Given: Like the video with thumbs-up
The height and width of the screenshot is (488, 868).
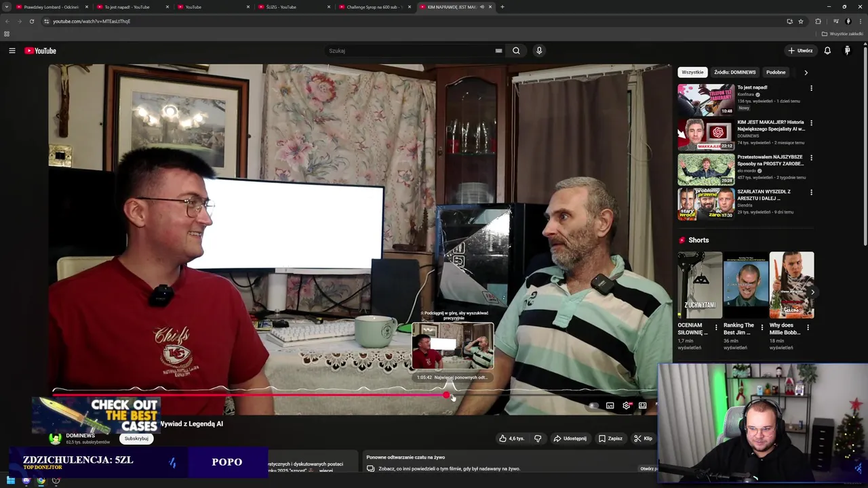Looking at the screenshot, I should (x=511, y=439).
